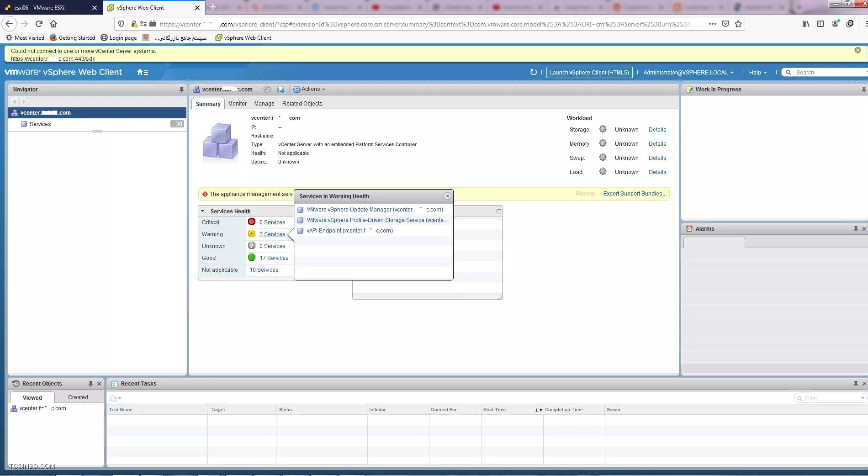The width and height of the screenshot is (868, 476).
Task: Click storage workload status icon
Action: (x=603, y=129)
